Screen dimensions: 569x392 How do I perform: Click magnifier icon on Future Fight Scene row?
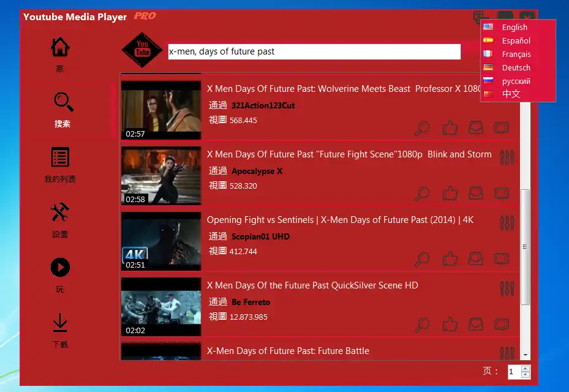coord(422,194)
